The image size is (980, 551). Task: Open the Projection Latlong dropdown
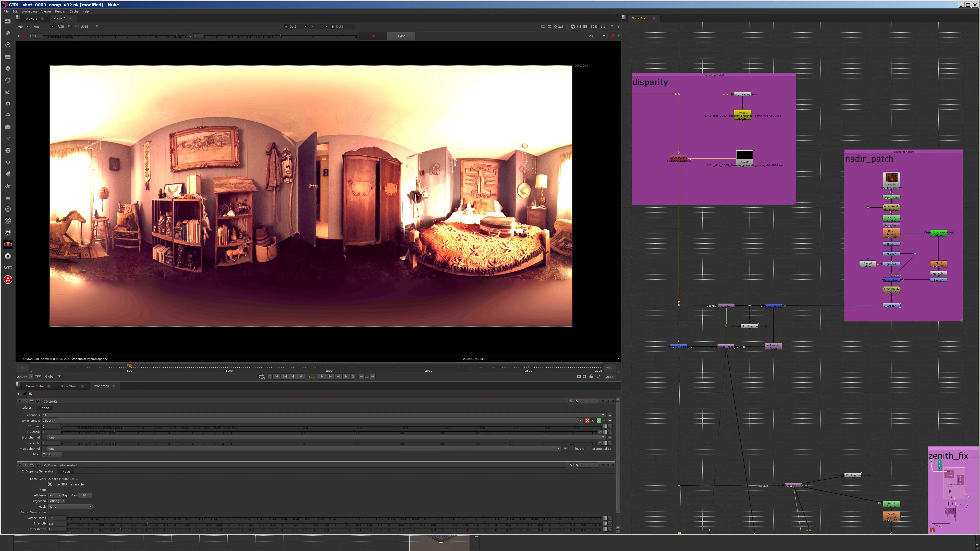(56, 501)
